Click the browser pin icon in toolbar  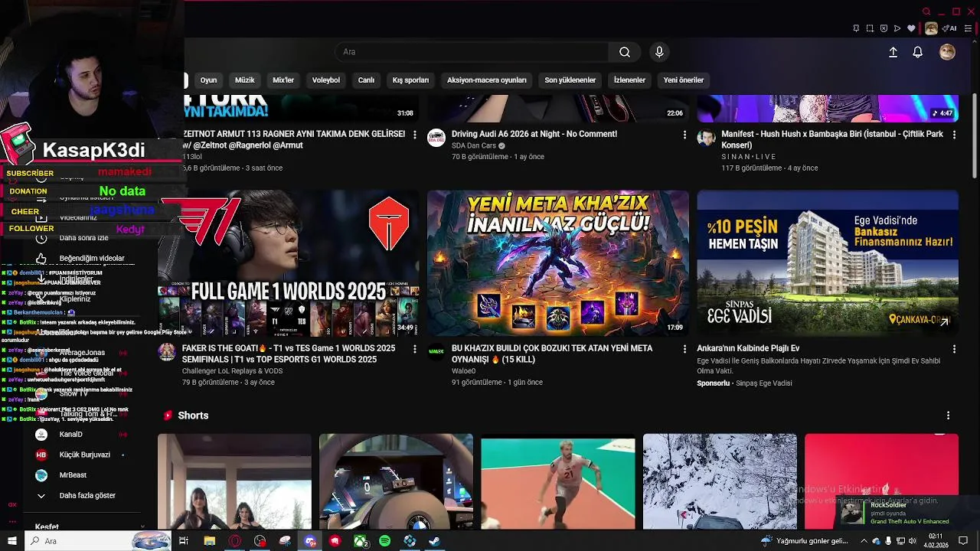856,28
